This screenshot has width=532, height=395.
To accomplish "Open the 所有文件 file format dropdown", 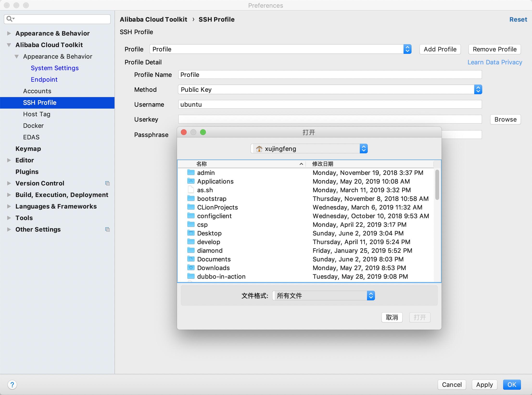I will coord(323,296).
